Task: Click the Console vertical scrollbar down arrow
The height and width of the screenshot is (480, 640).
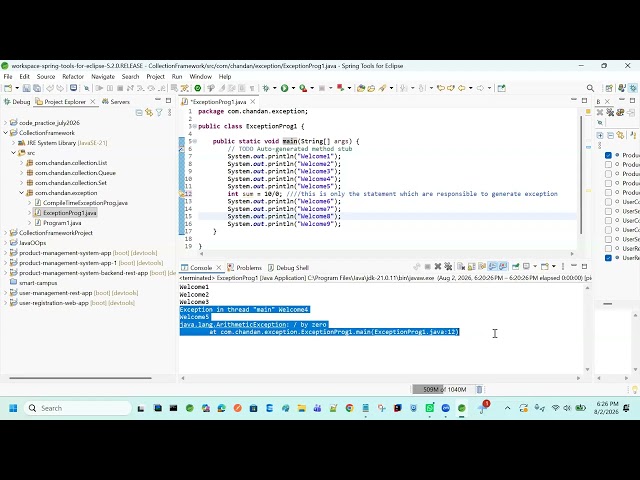Action: 587,369
